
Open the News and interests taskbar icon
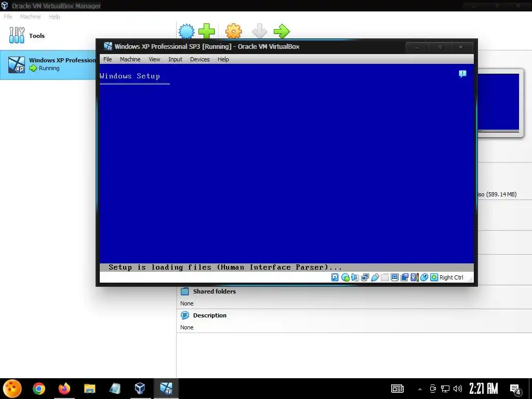coord(397,389)
